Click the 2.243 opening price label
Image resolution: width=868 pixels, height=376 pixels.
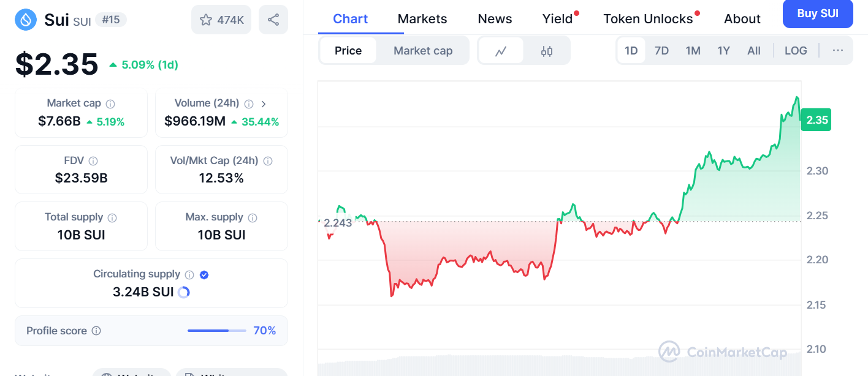tap(338, 223)
